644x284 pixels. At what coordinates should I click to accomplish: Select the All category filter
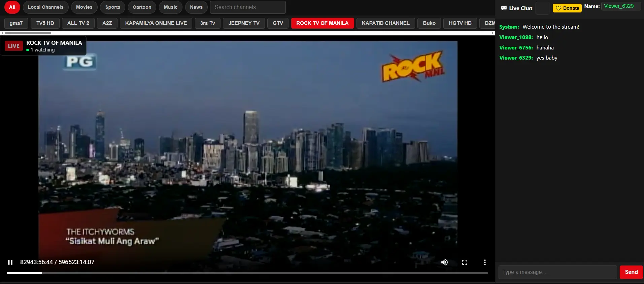[12, 7]
